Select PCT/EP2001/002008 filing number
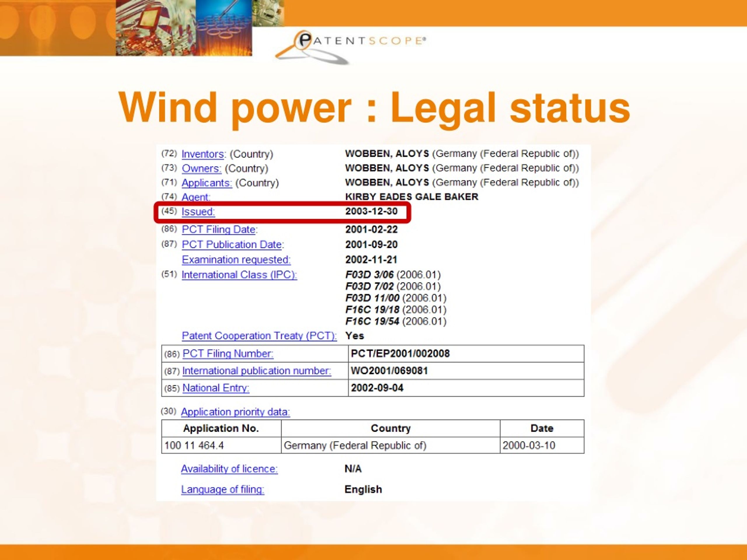 coord(400,354)
